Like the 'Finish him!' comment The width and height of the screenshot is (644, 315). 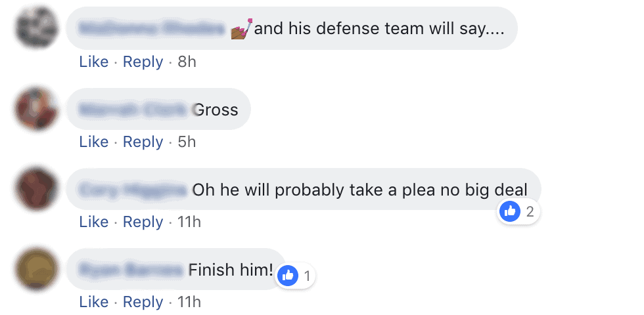pos(93,302)
